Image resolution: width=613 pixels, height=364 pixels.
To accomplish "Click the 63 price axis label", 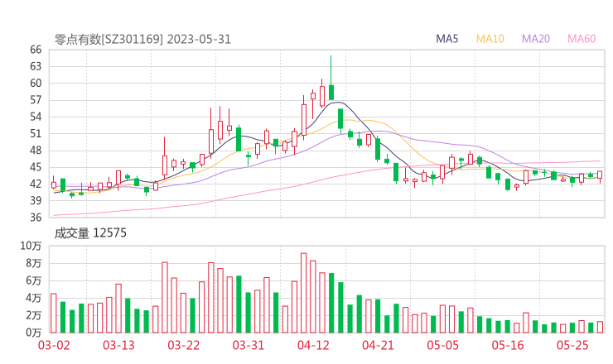I will click(x=36, y=66).
